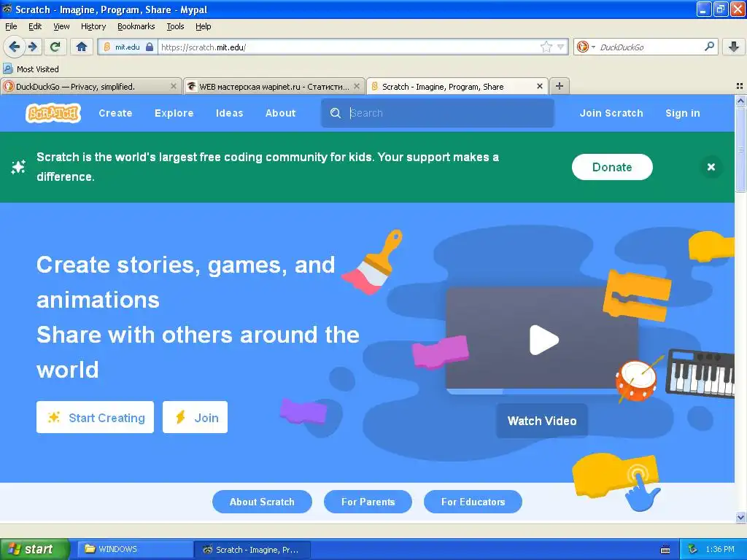This screenshot has height=560, width=747.
Task: Click the Watch Video button
Action: [542, 421]
